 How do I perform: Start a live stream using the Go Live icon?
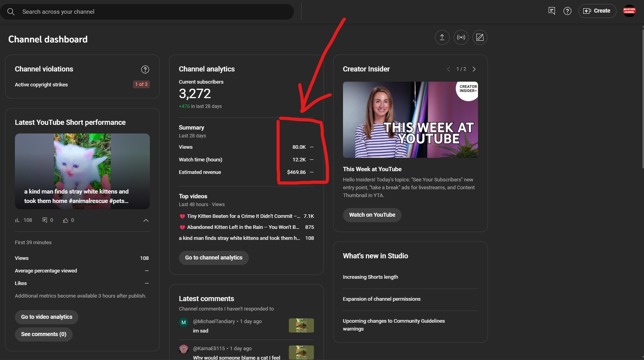coord(461,37)
